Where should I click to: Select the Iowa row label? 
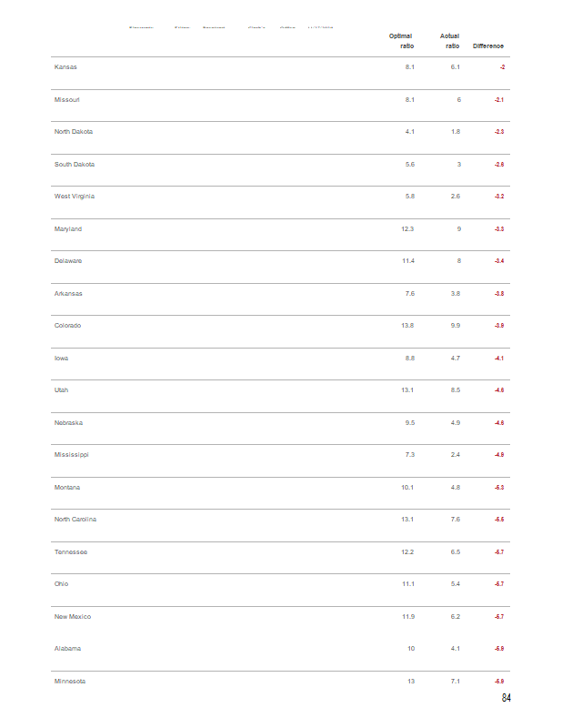(61, 358)
